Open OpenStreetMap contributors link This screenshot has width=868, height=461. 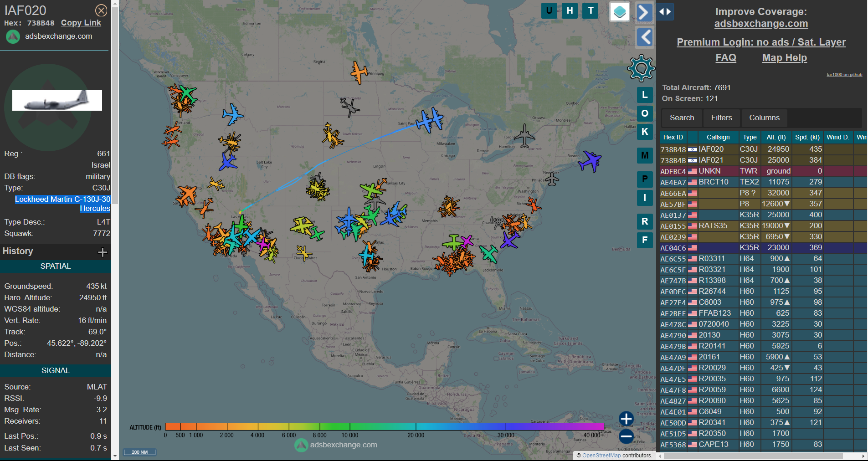tap(601, 456)
